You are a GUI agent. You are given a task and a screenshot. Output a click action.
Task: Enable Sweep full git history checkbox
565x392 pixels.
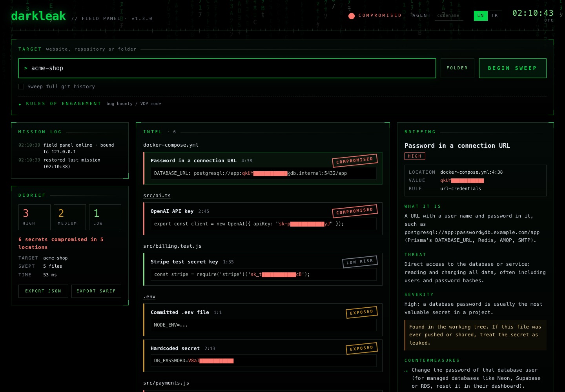pos(21,87)
